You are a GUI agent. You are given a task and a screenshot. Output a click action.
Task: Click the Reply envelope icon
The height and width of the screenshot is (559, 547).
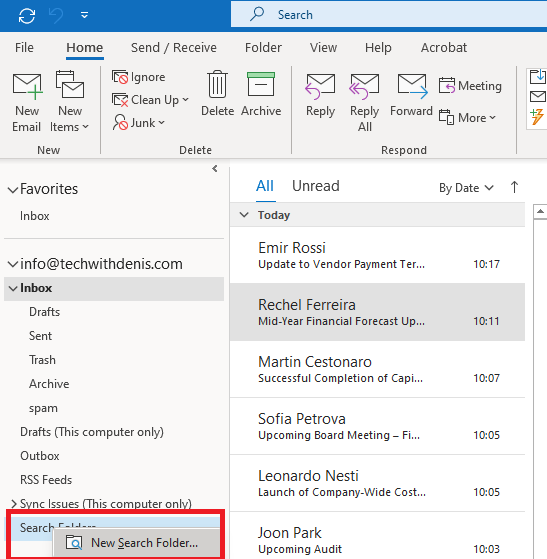320,86
